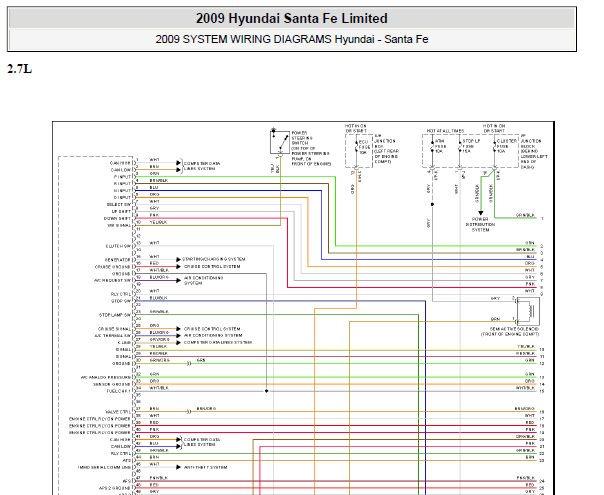
Task: Click the 'HOT AT ALL TIMES' label
Action: click(445, 131)
